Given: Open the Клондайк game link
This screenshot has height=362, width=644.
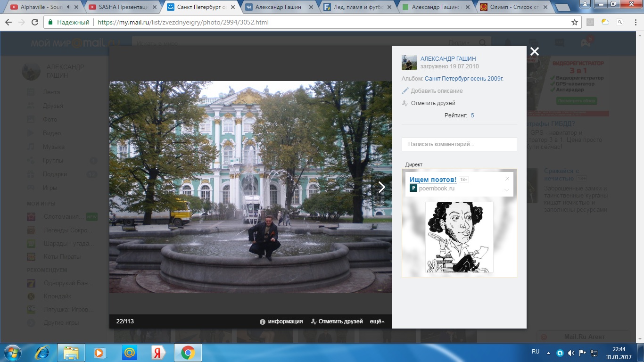Looking at the screenshot, I should click(x=57, y=296).
